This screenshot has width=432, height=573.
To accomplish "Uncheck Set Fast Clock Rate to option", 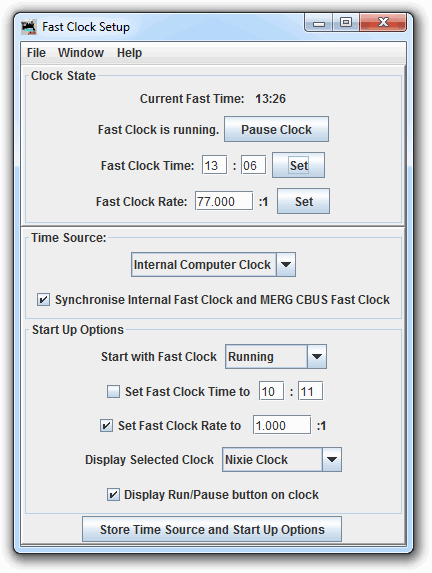I will click(106, 425).
